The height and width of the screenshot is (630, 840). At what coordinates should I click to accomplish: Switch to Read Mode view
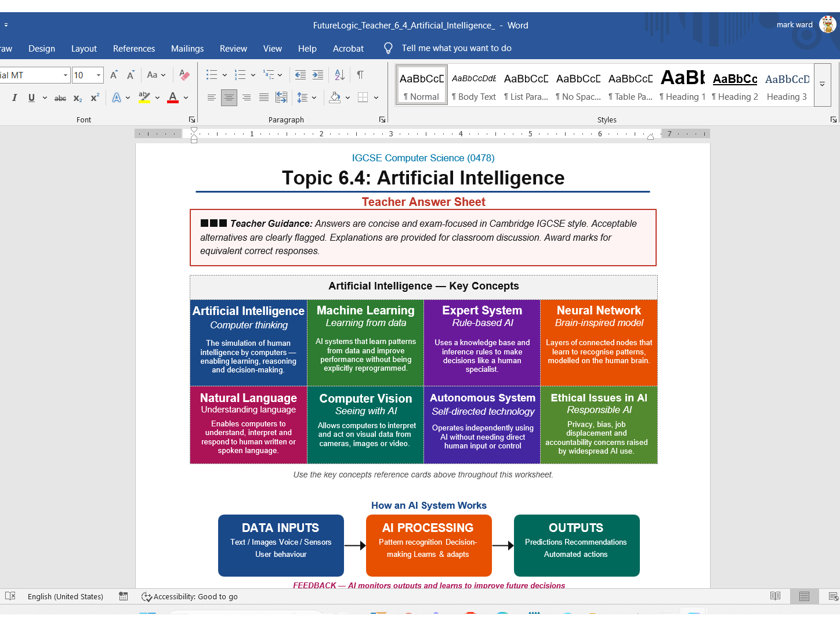pos(775,596)
